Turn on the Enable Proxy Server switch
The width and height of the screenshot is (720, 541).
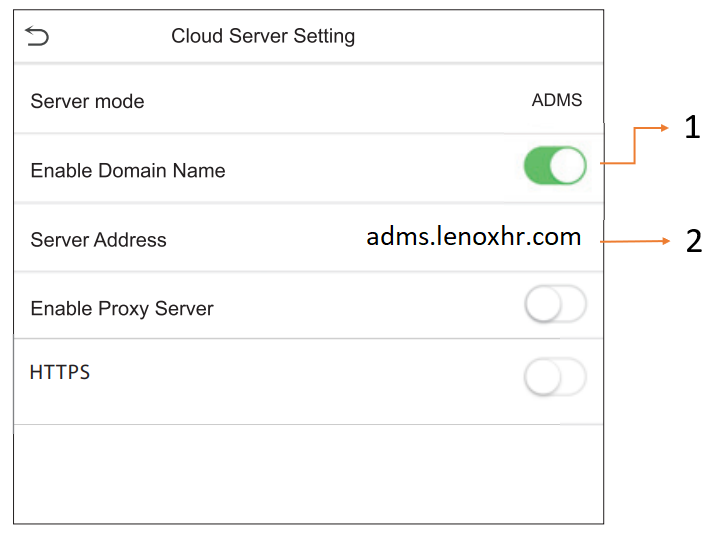555,304
